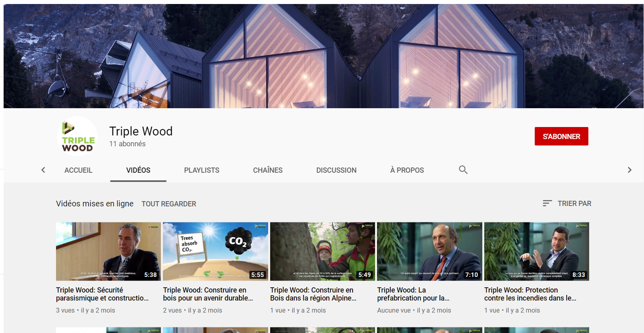
Task: Click the channel search magnifier icon
Action: [x=463, y=170]
